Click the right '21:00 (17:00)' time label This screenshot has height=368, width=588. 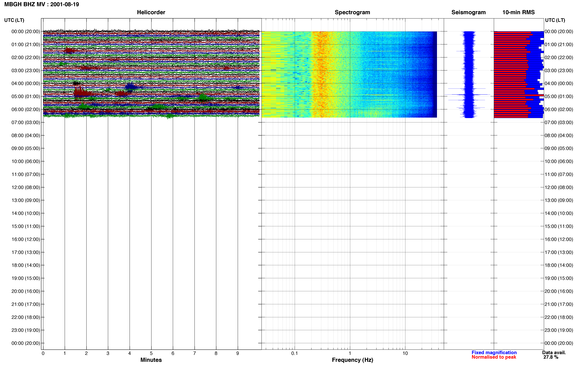tap(559, 304)
